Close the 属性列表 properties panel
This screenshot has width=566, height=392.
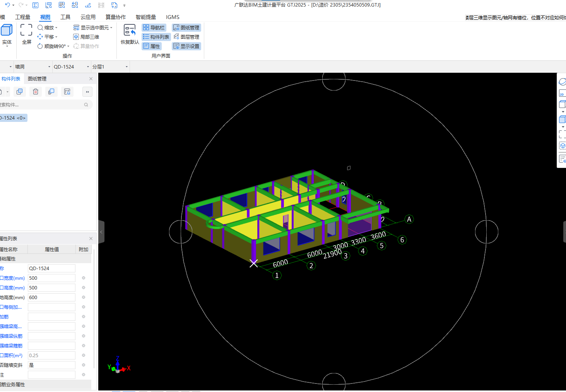click(x=91, y=239)
